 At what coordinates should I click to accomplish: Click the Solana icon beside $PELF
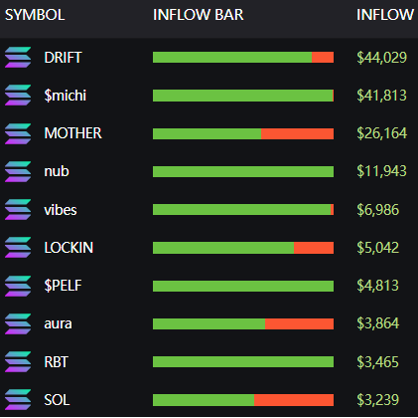pyautogui.click(x=18, y=286)
